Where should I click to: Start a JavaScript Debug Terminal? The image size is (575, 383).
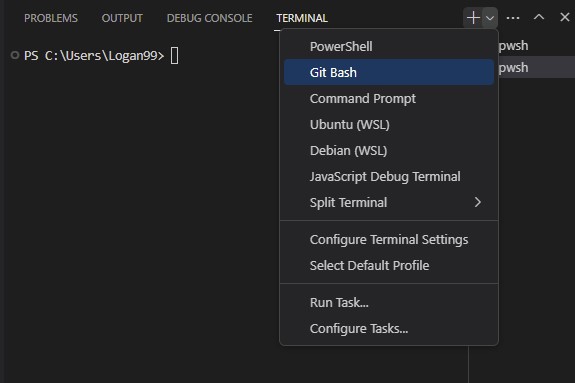[x=389, y=176]
